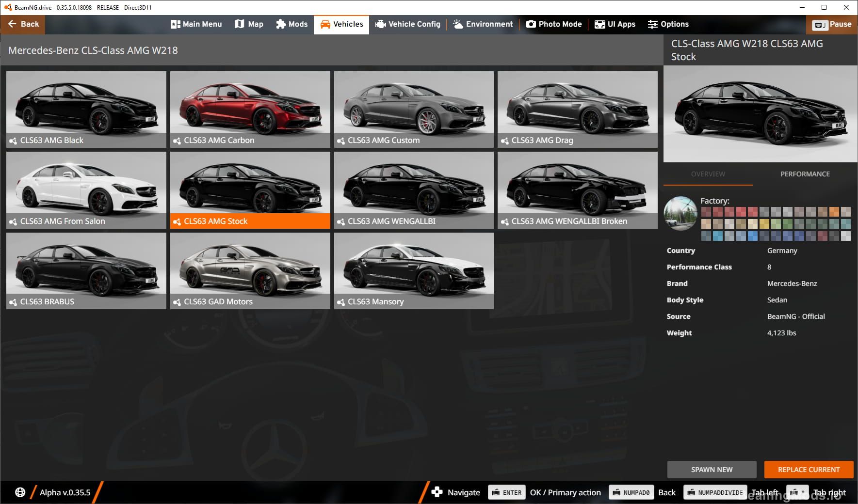Open the Options menu

click(x=668, y=24)
